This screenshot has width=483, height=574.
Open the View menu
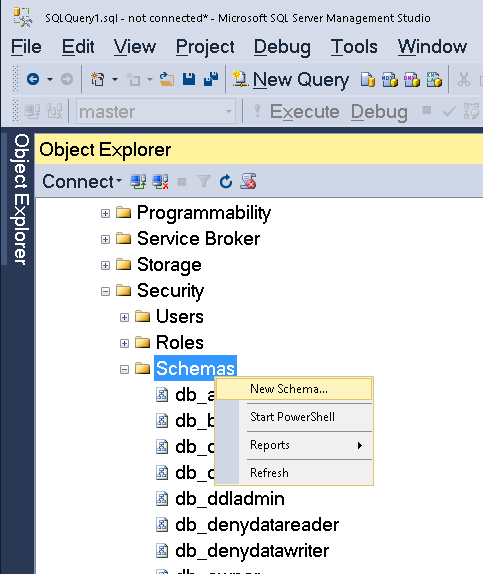coord(135,47)
